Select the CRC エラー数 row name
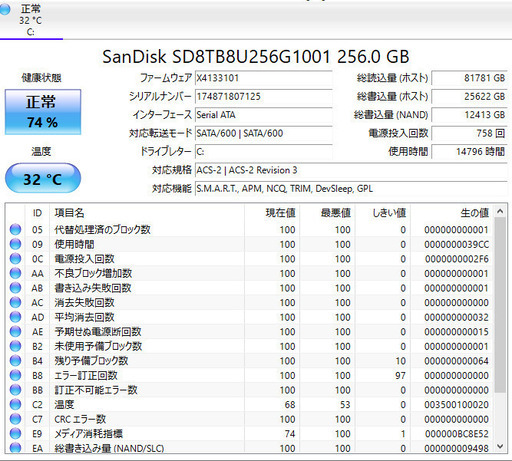 80,419
